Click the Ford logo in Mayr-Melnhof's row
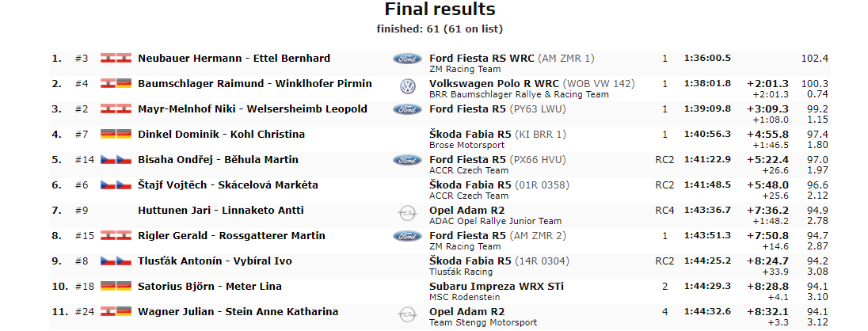The image size is (868, 331). pos(406,109)
